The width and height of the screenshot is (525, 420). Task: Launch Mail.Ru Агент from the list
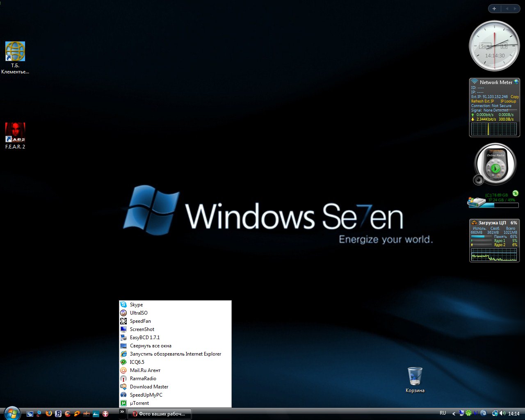tap(175, 370)
